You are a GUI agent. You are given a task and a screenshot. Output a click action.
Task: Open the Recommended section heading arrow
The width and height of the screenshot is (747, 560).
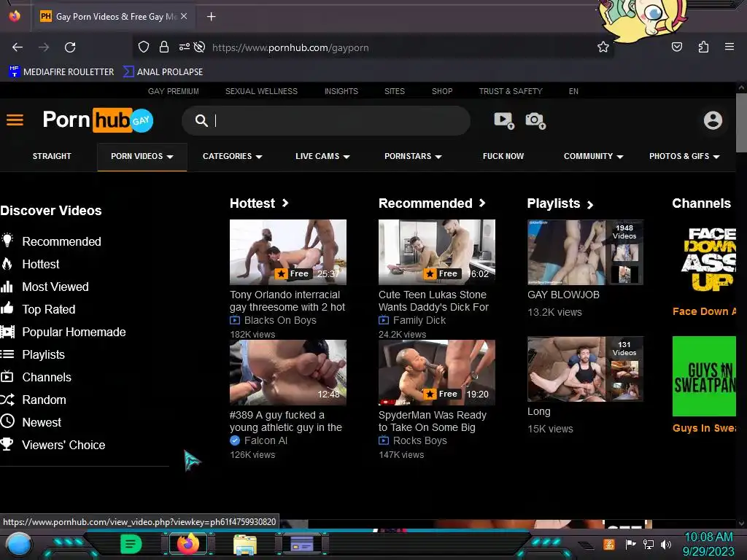tap(482, 203)
